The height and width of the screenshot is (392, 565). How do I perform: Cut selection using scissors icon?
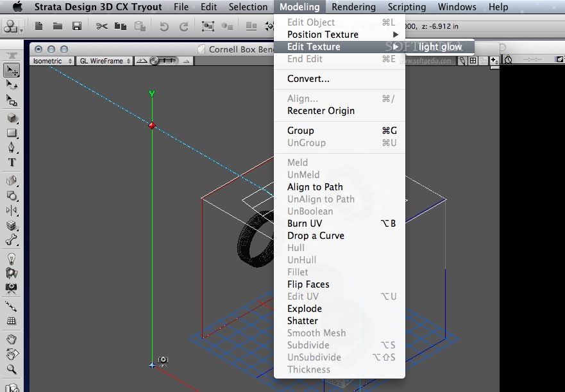[102, 26]
